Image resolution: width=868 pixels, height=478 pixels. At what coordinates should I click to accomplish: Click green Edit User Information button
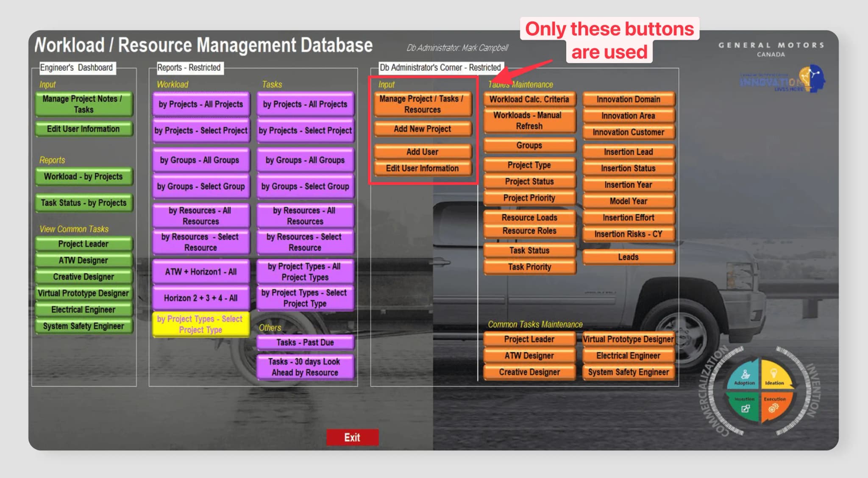(x=83, y=129)
